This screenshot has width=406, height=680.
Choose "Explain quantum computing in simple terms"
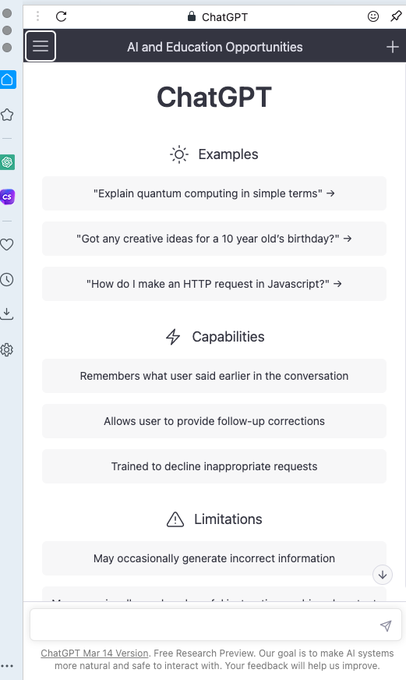tap(214, 193)
